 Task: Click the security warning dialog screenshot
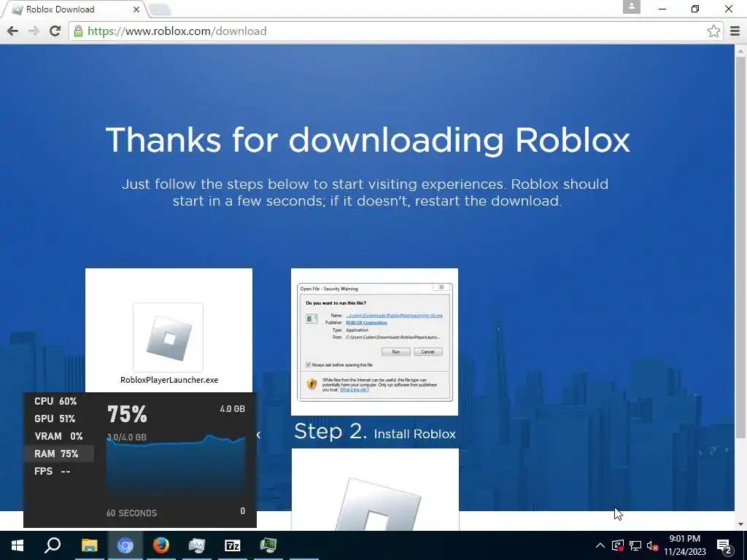374,342
